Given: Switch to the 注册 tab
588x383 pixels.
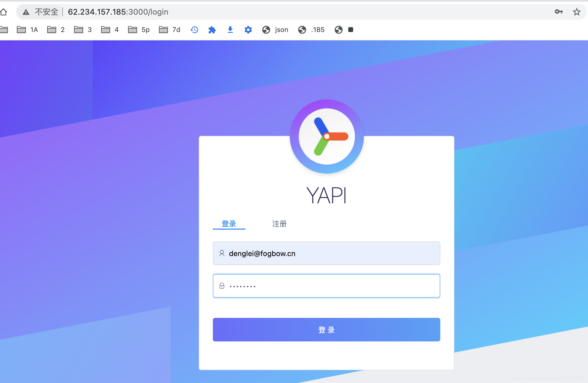Looking at the screenshot, I should point(279,224).
